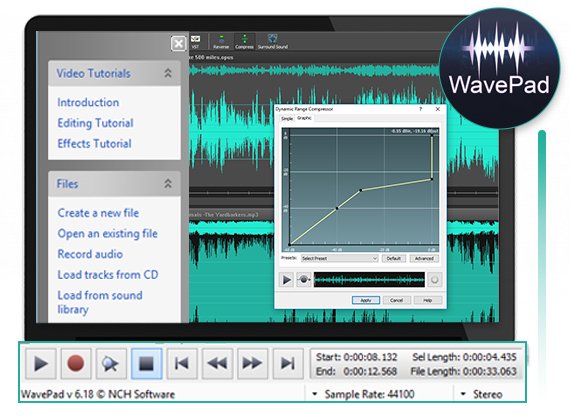Click the WavePad logo badge
The height and width of the screenshot is (420, 570).
499,68
